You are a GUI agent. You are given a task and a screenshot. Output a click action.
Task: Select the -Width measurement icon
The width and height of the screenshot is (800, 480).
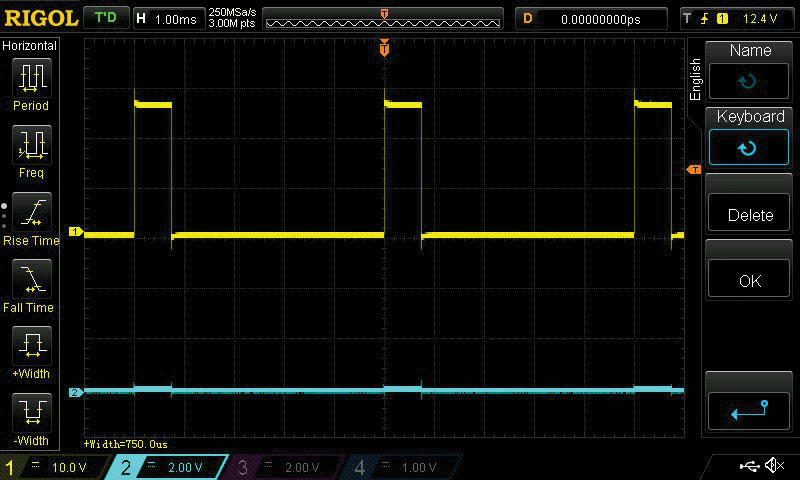(x=31, y=413)
